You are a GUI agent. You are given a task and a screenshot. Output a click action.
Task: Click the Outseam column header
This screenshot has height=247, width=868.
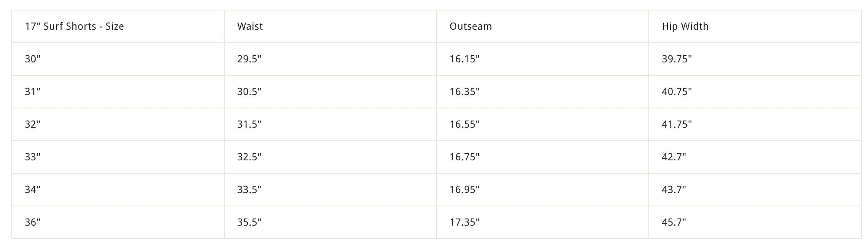click(470, 26)
